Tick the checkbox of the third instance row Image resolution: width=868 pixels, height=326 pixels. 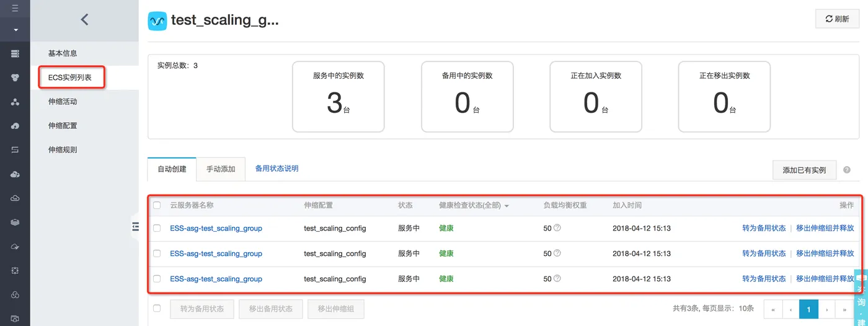tap(157, 279)
